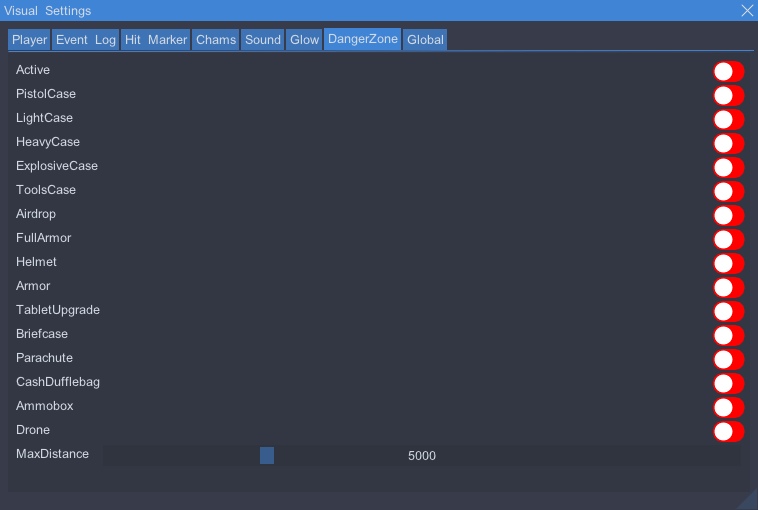Toggle the Active switch

pyautogui.click(x=729, y=72)
